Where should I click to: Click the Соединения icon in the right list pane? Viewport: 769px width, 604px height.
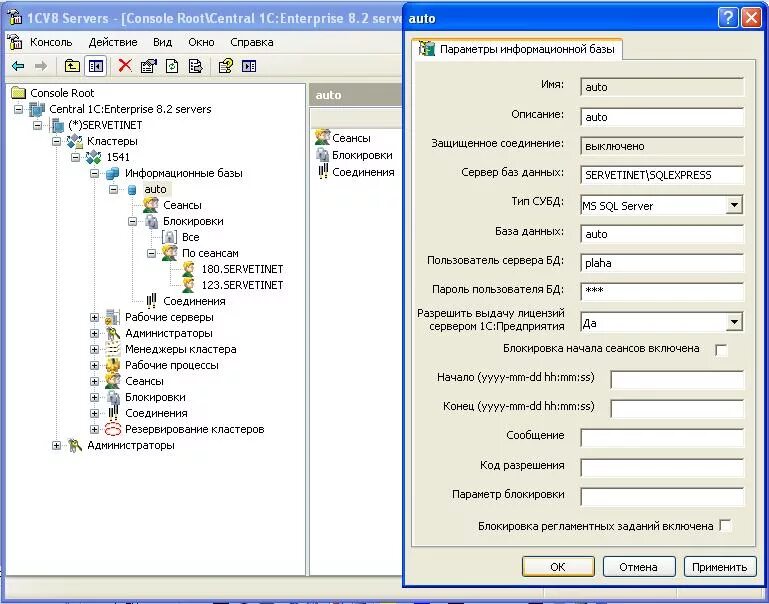tap(323, 172)
